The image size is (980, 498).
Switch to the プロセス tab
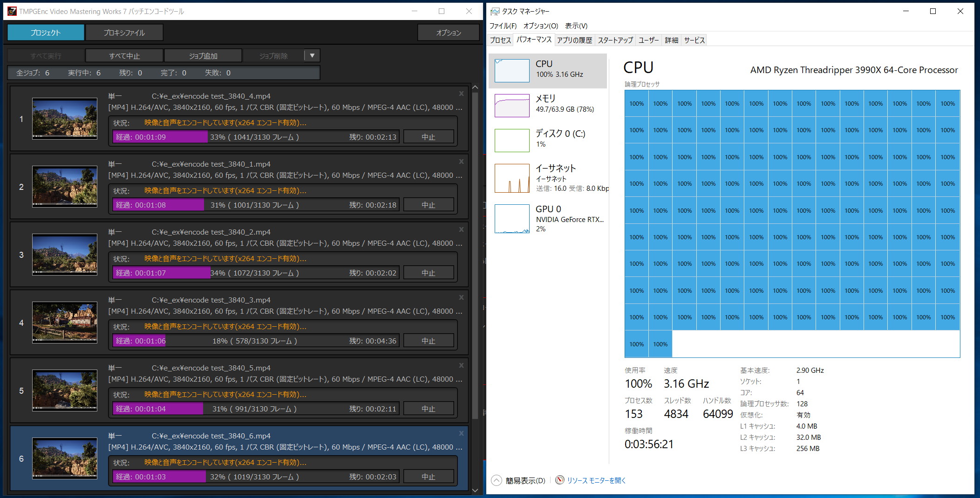500,40
